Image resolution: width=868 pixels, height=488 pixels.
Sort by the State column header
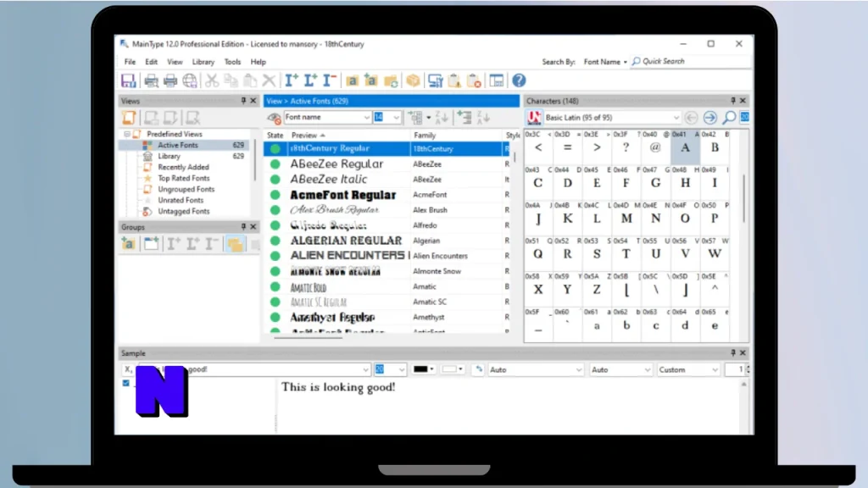pos(275,135)
